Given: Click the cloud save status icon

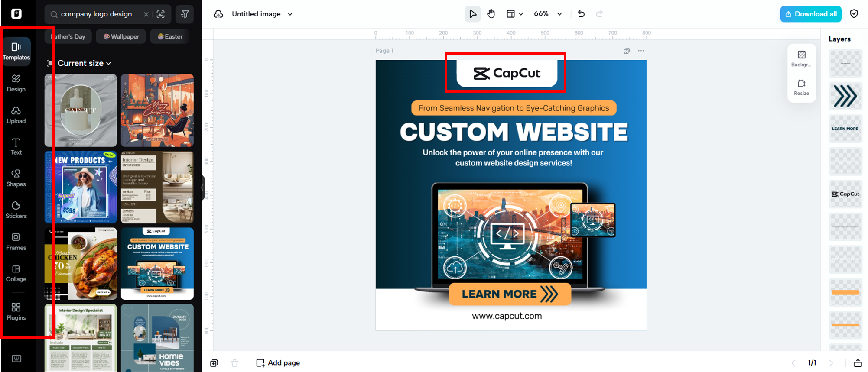Looking at the screenshot, I should (218, 14).
